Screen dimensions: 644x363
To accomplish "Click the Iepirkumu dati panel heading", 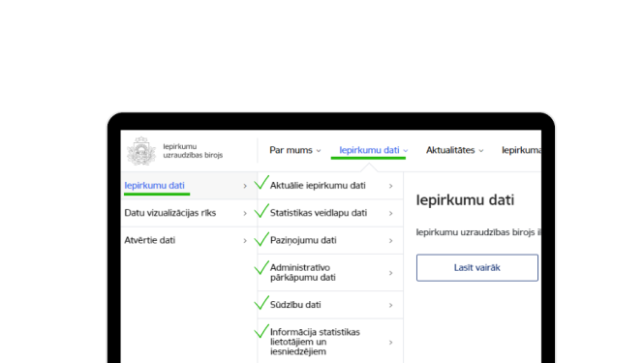I will [465, 200].
